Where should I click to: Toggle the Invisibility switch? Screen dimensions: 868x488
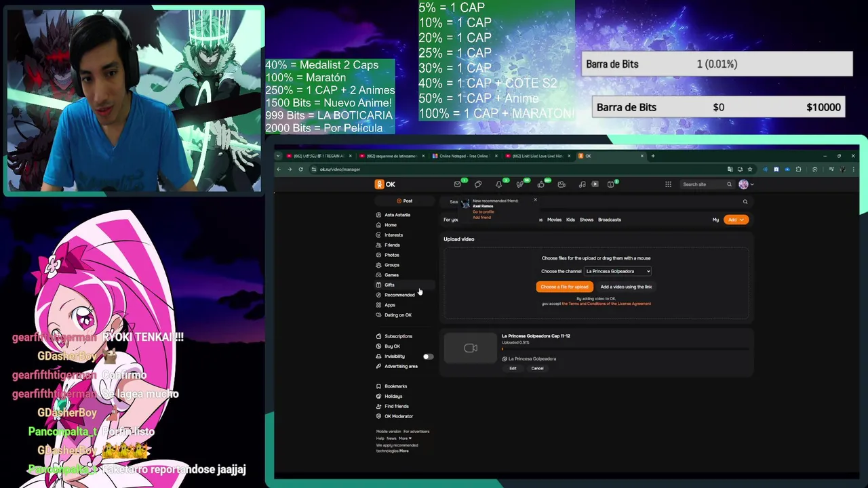coord(428,357)
